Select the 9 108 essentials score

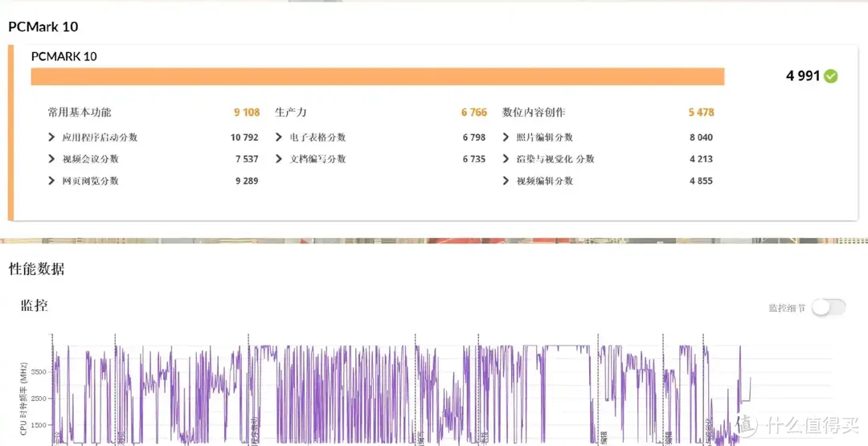247,113
